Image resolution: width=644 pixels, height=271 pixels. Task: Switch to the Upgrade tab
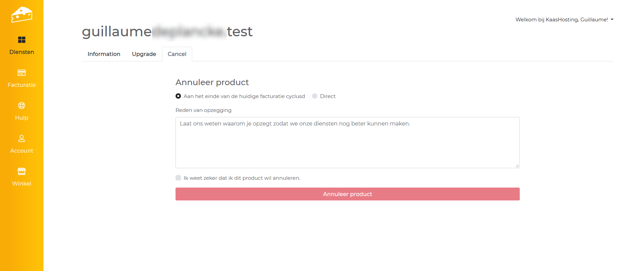click(x=144, y=54)
